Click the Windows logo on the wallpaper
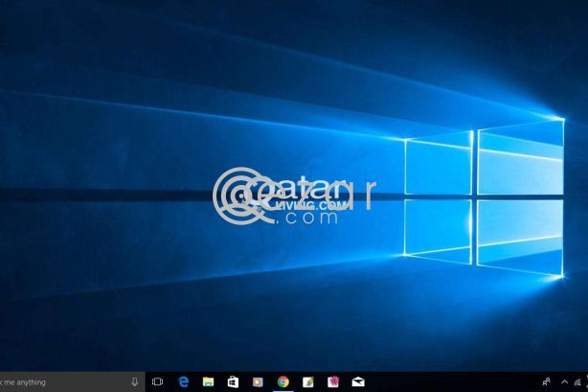Image resolution: width=588 pixels, height=392 pixels. click(482, 198)
